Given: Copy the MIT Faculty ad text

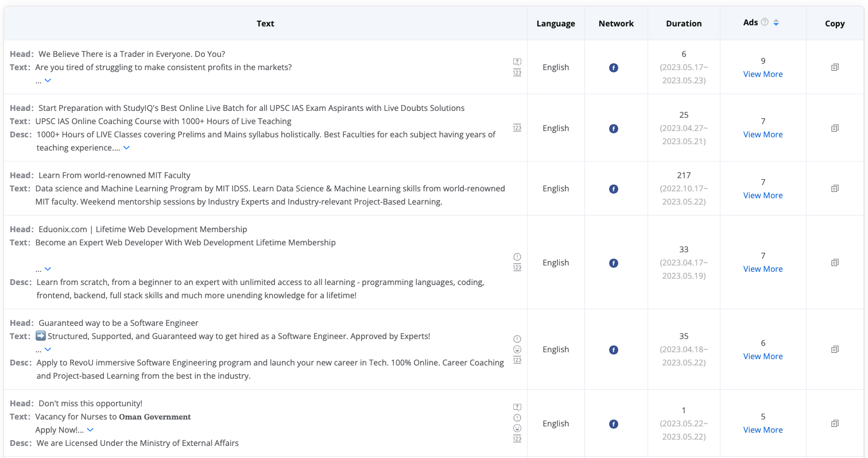Looking at the screenshot, I should (x=835, y=188).
